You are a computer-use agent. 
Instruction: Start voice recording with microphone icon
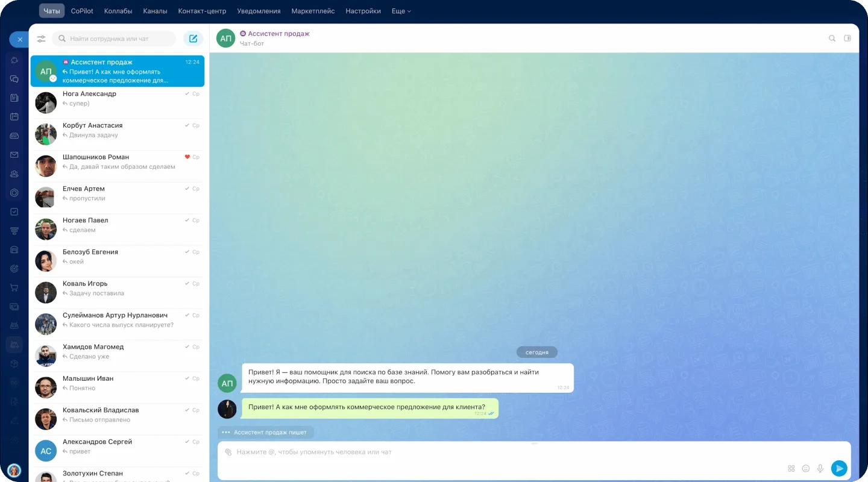820,468
